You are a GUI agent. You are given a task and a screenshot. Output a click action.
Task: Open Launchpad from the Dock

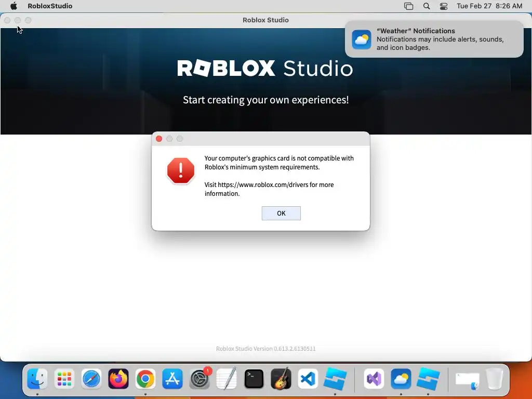coord(64,379)
